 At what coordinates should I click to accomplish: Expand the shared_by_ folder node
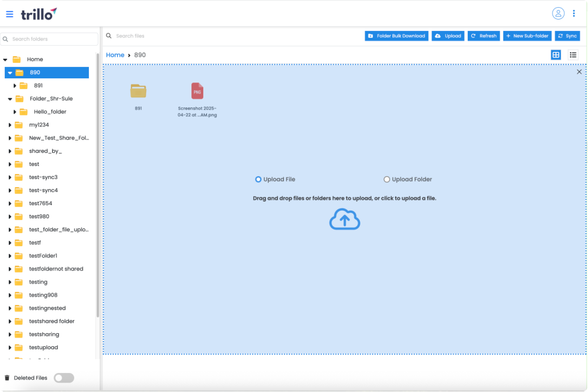[x=9, y=151]
